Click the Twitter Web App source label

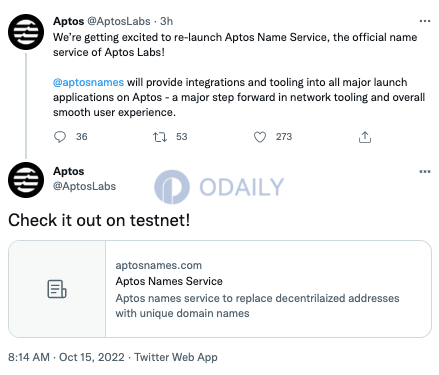(x=176, y=357)
